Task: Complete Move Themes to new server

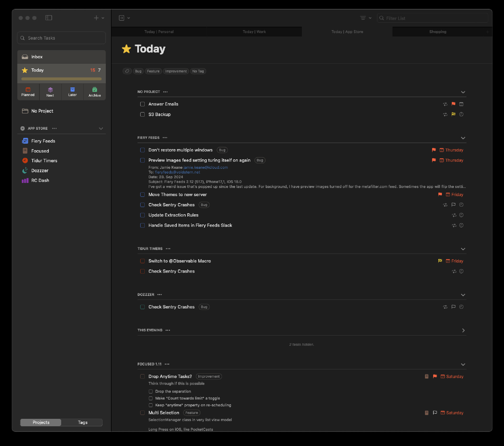Action: click(x=142, y=195)
